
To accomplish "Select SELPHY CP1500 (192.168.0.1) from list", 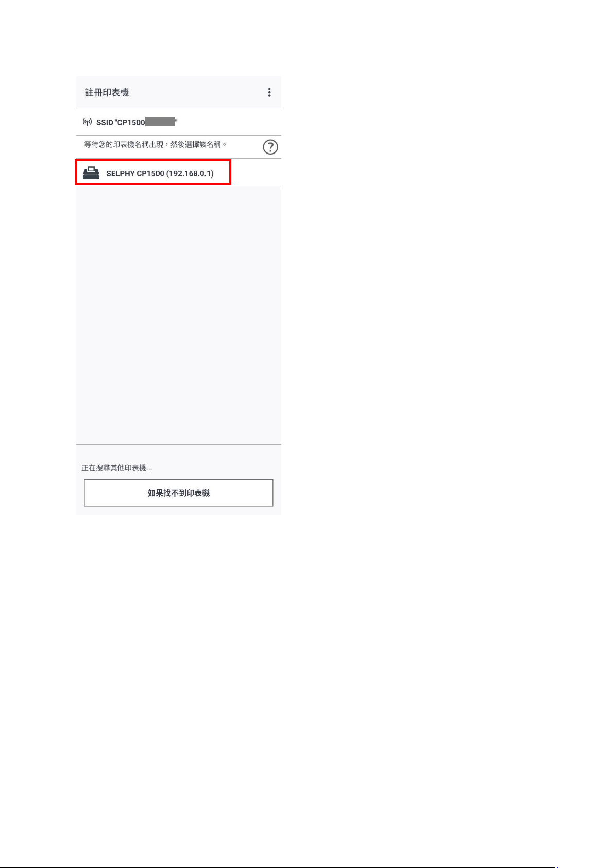I will pyautogui.click(x=178, y=173).
